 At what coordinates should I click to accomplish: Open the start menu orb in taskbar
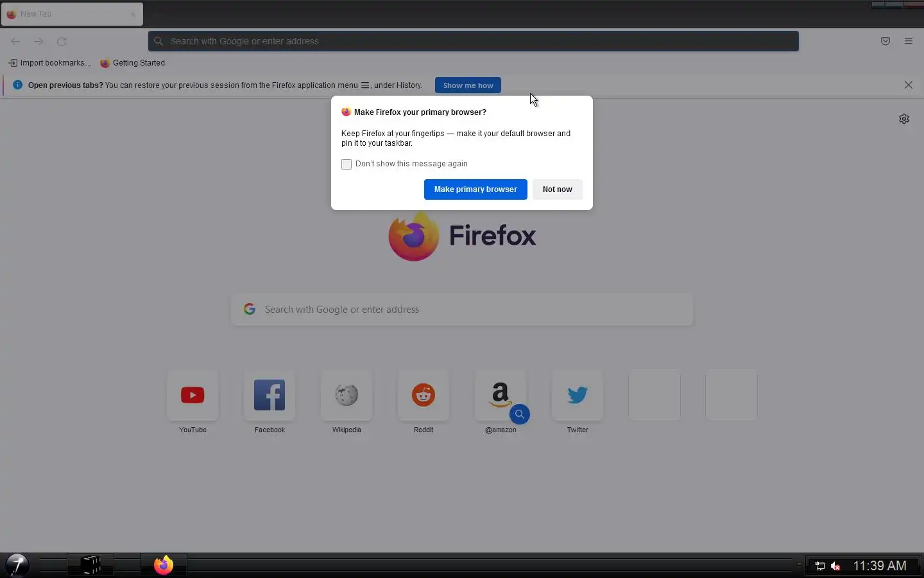tap(17, 565)
